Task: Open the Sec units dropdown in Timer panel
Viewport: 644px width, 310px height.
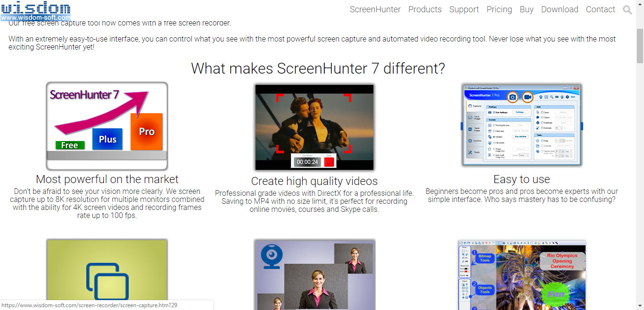Action: [x=568, y=151]
